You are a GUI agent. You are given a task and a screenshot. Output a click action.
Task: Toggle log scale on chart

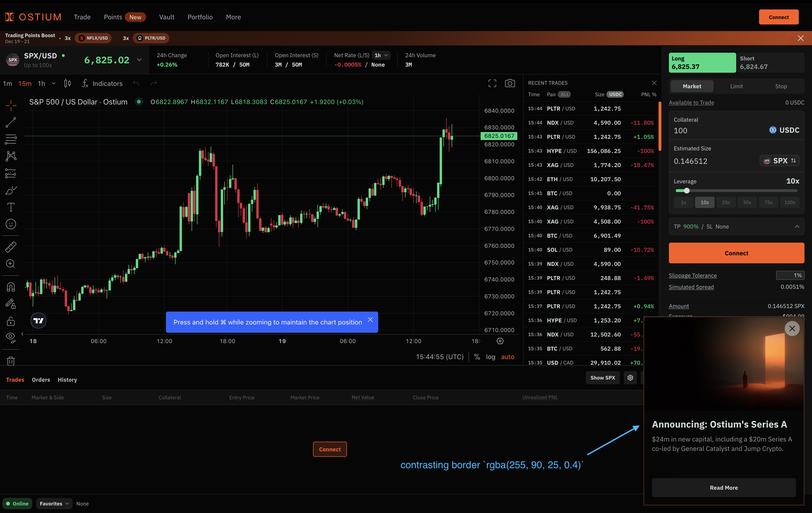pyautogui.click(x=490, y=357)
